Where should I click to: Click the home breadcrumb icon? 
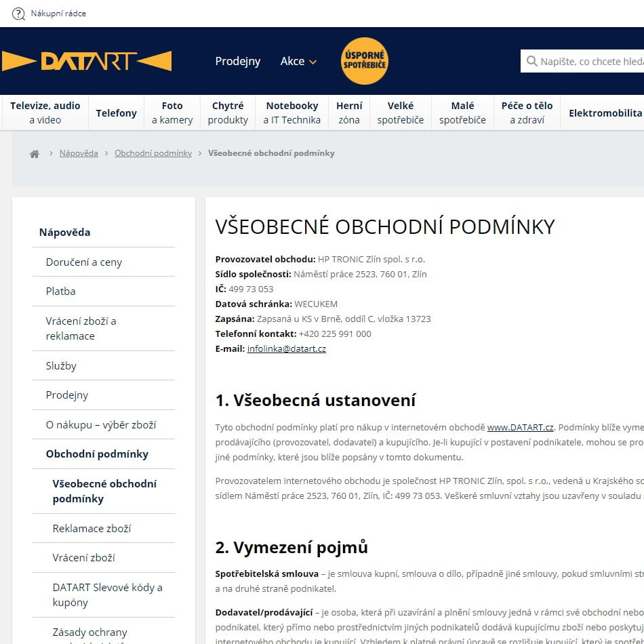coord(35,154)
